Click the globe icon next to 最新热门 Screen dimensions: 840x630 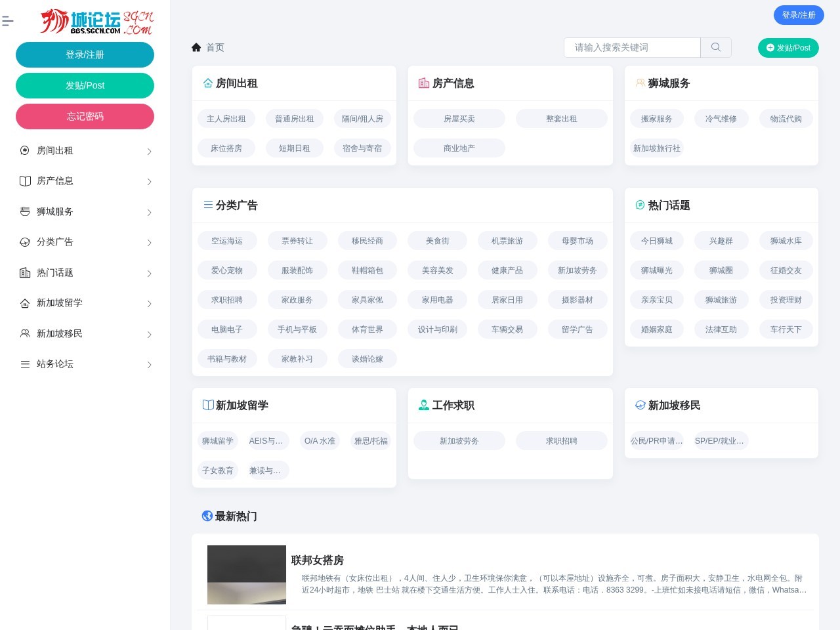coord(207,516)
